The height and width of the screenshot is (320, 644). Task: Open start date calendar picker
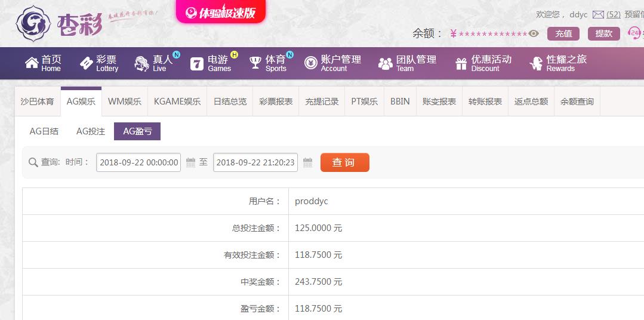coord(190,162)
